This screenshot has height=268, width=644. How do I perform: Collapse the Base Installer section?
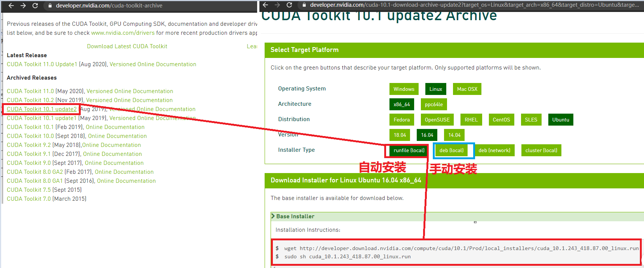tap(293, 216)
